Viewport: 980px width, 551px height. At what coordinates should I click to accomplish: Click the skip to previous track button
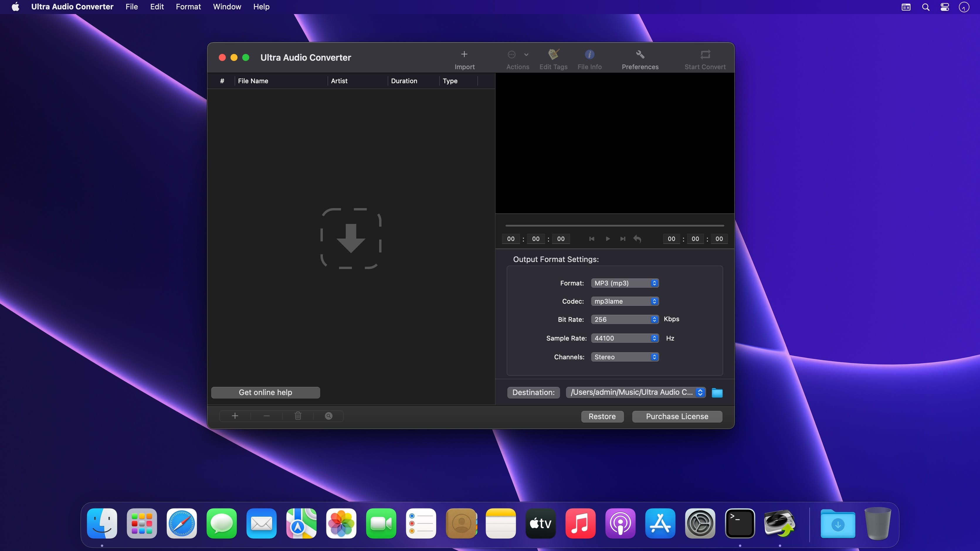[x=591, y=239]
